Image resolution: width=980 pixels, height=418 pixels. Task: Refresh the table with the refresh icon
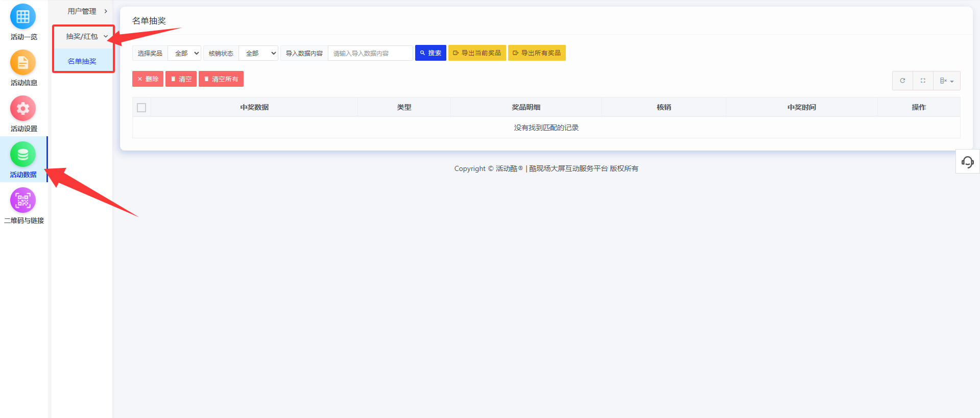point(902,81)
